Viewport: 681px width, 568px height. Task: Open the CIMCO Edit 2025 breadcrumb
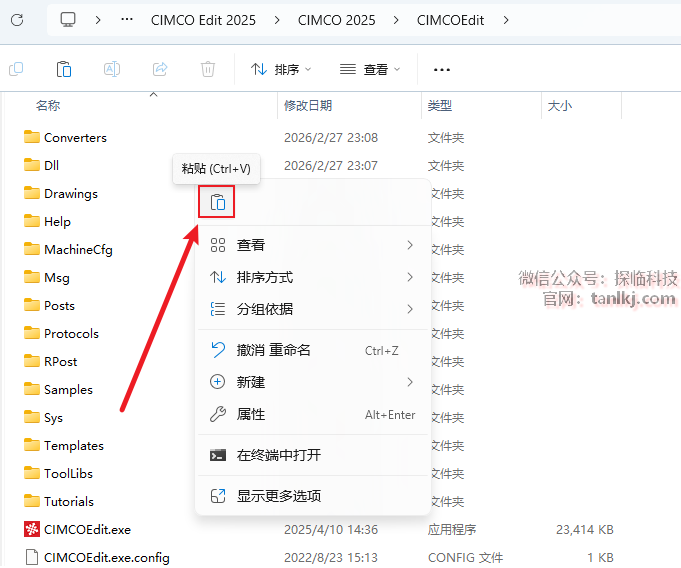203,20
